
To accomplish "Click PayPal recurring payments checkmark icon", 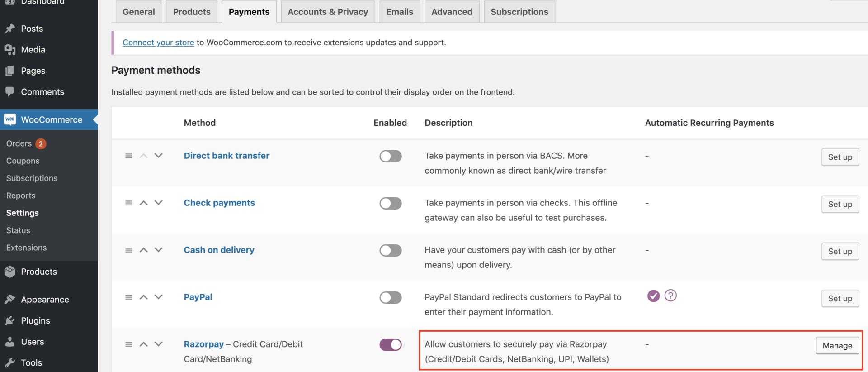I will point(653,296).
